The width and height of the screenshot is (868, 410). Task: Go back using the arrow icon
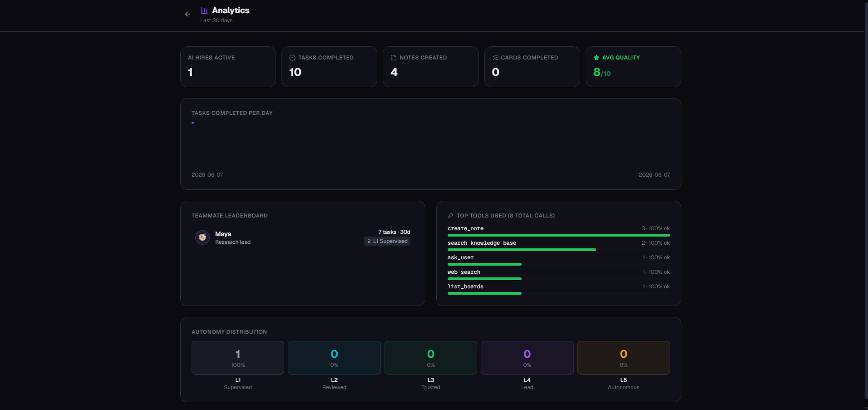coord(187,14)
